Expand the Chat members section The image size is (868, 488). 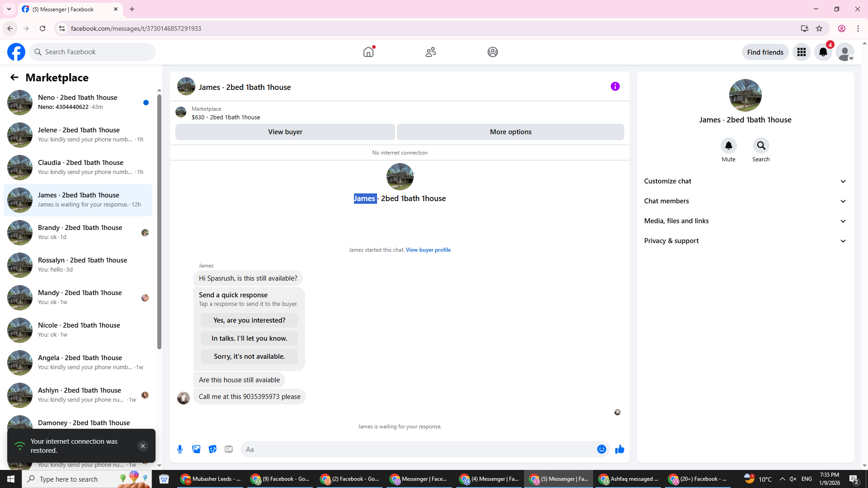pos(745,201)
